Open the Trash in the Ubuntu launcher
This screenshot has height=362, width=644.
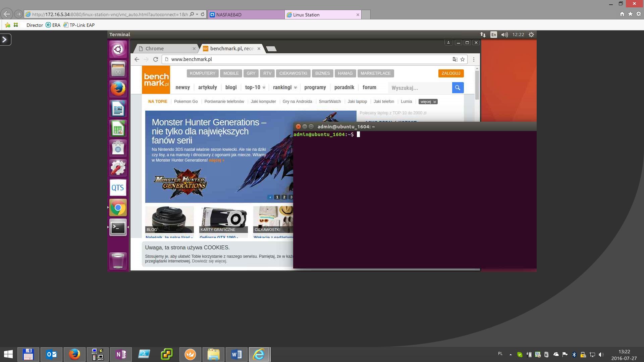[x=118, y=260]
